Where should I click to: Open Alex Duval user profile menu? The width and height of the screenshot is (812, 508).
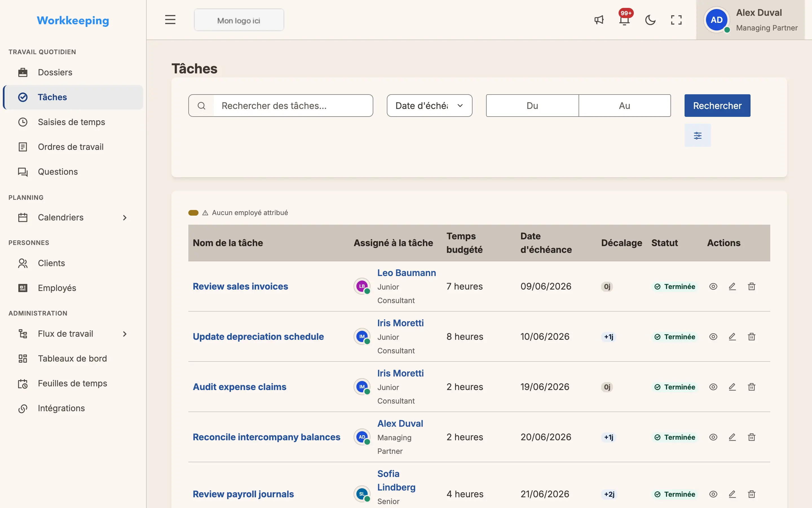pyautogui.click(x=751, y=20)
